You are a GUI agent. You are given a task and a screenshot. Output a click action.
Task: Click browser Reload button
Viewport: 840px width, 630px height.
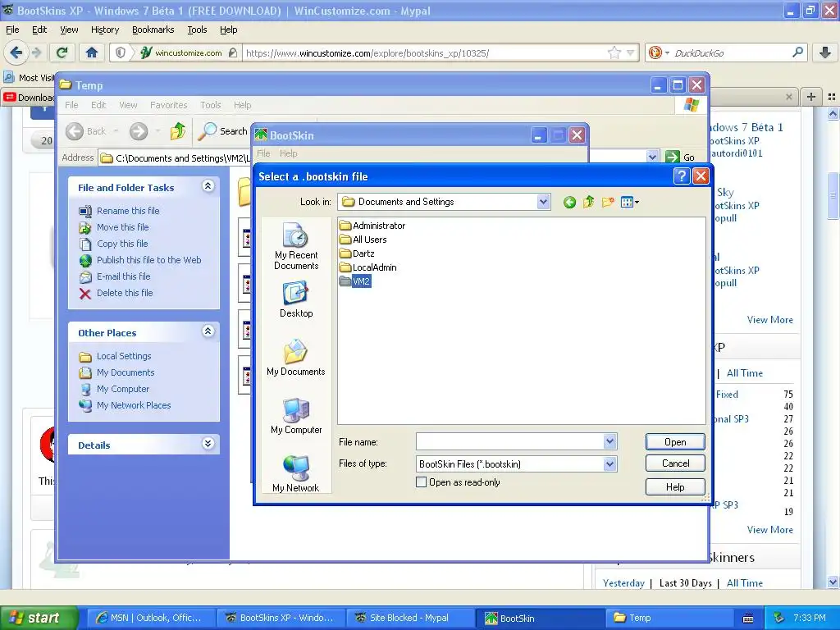click(x=62, y=52)
